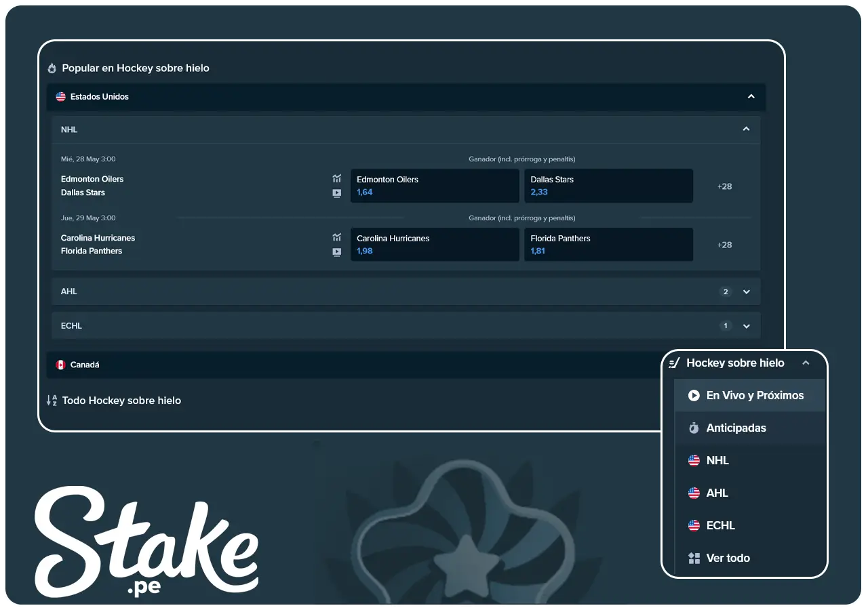
Task: Click US flag icon next to ECHL in sidebar
Action: [x=694, y=526]
